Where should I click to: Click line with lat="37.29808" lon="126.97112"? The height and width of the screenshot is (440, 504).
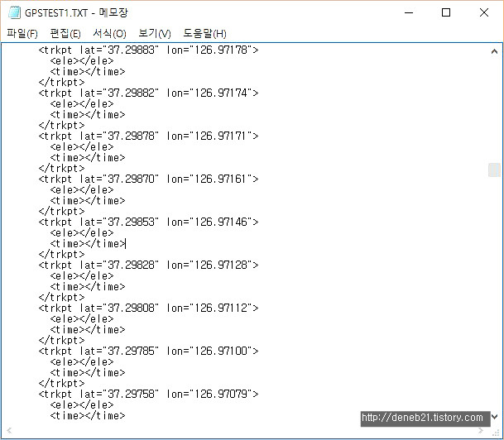[x=148, y=308]
